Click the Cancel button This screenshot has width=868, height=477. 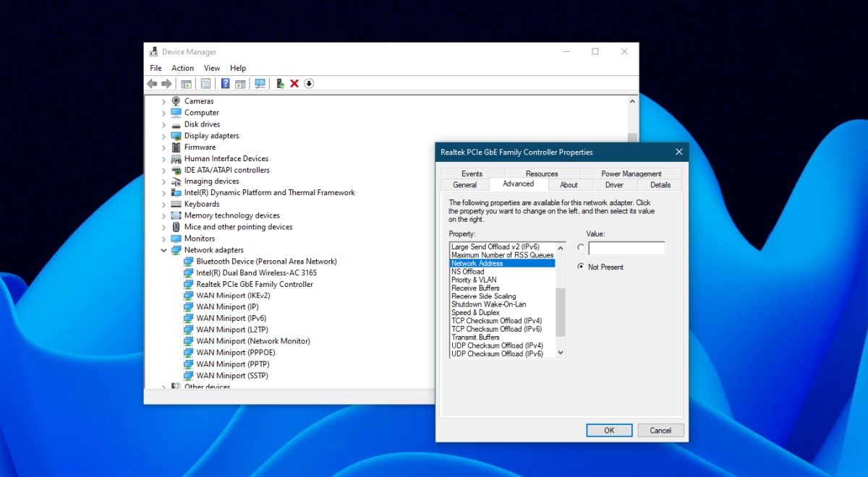coord(660,430)
